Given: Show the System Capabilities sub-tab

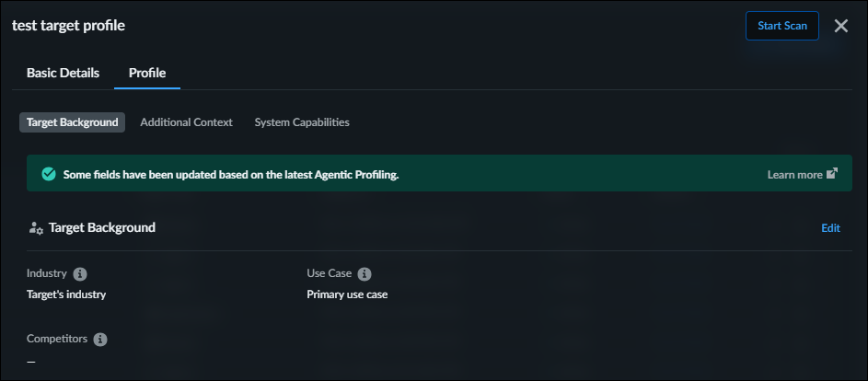Looking at the screenshot, I should (302, 122).
